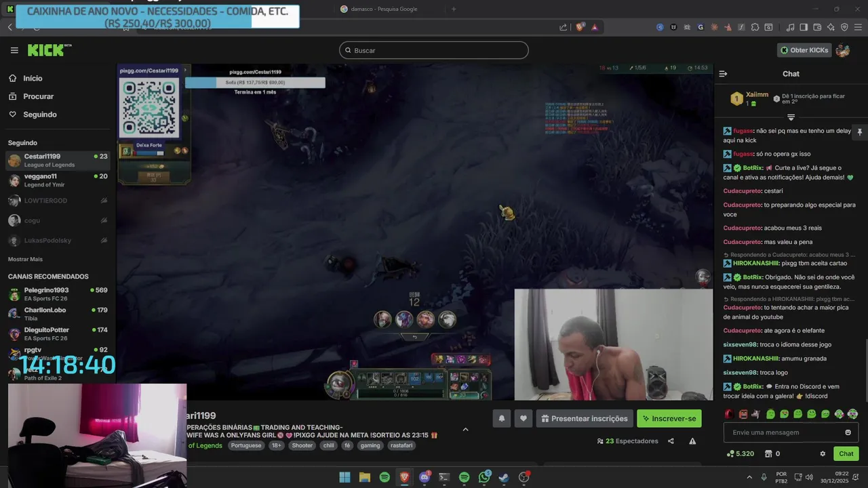The height and width of the screenshot is (488, 868).
Task: Click the green Chat send button
Action: (846, 453)
